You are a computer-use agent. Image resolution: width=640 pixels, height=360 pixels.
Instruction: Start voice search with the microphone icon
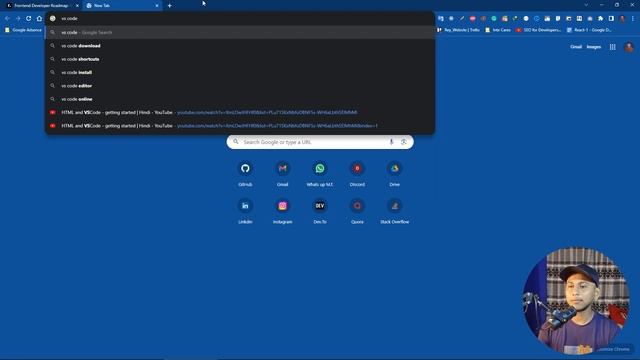[391, 142]
